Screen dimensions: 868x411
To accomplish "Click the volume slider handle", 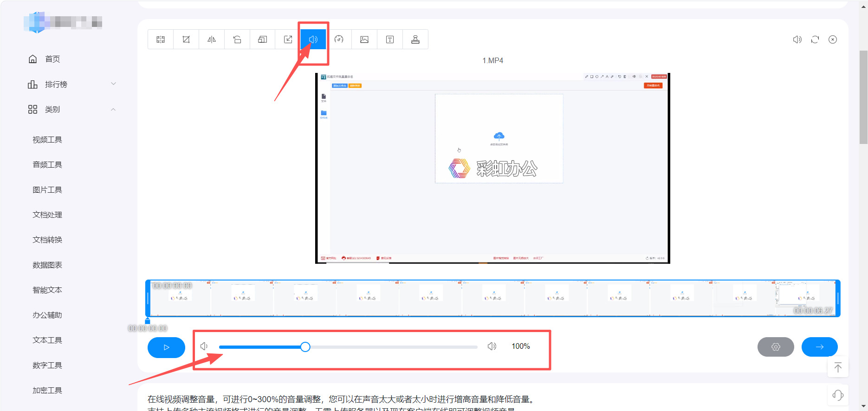I will tap(305, 347).
